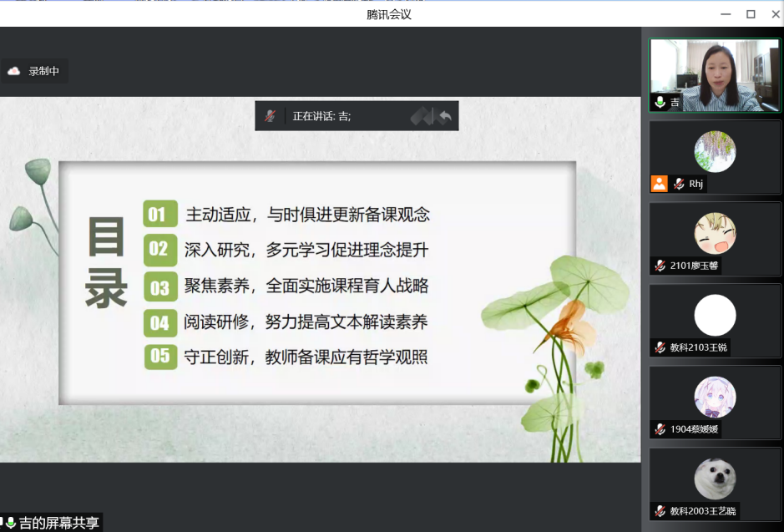Click agenda item 03 聚焦素养
Image resolution: width=784 pixels, height=532 pixels.
(286, 286)
